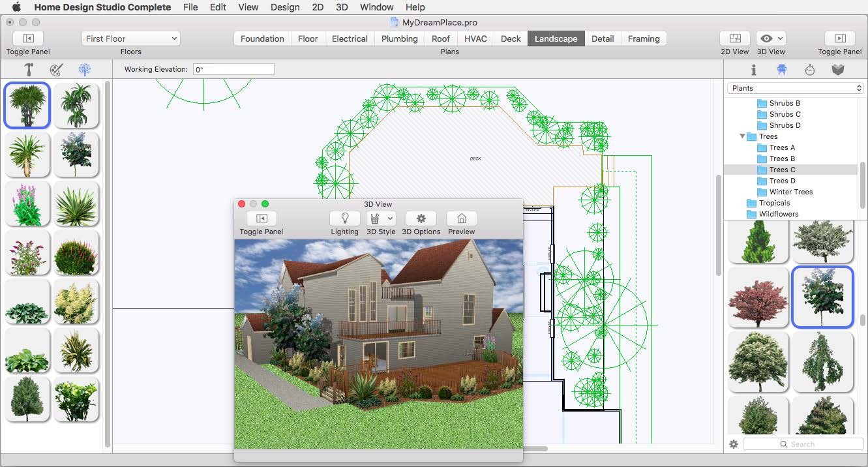
Task: Select the blue plant tools icon
Action: click(84, 70)
